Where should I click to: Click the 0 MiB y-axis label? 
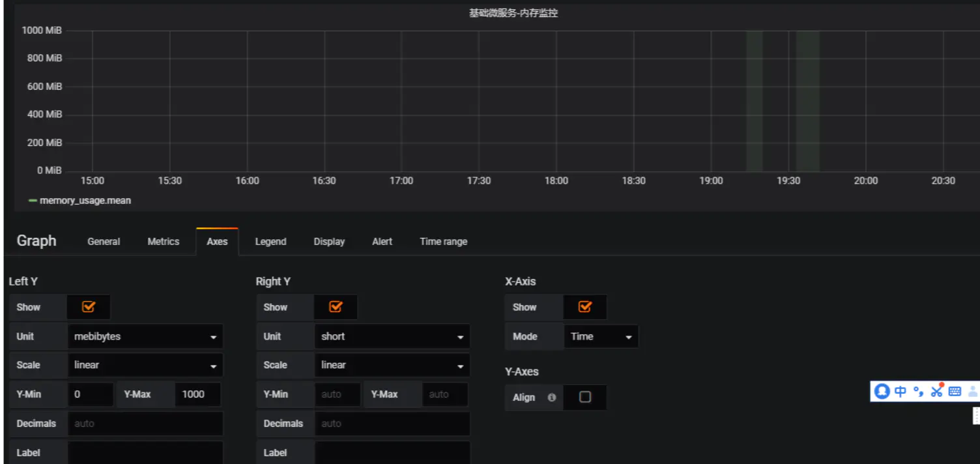tap(50, 170)
